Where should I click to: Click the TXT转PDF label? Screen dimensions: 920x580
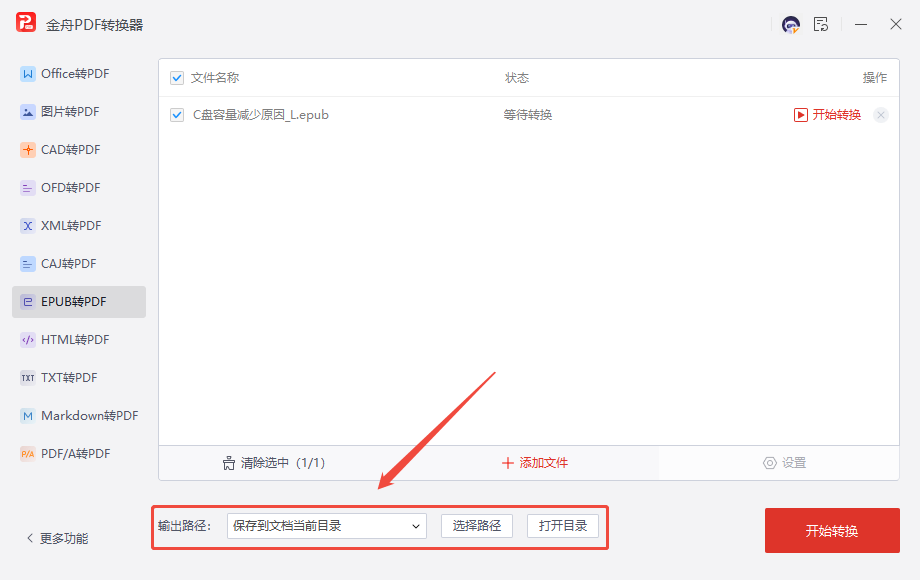click(x=69, y=378)
